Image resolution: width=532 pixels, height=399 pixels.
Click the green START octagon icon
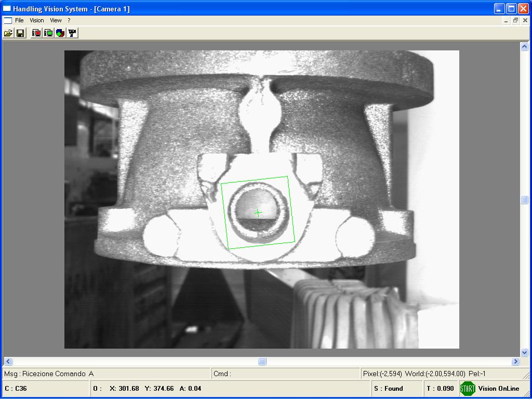tap(468, 389)
